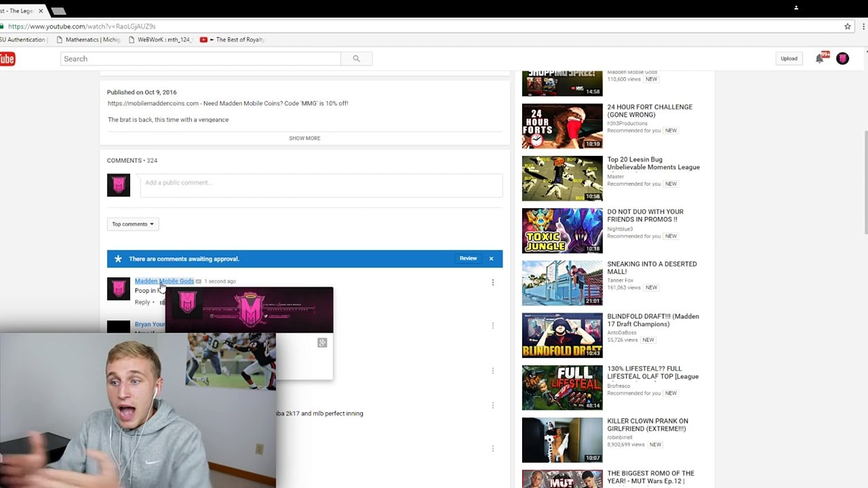Screen dimensions: 868x488
Task: Open Top 20 Leesin Bug thumbnail
Action: click(562, 178)
